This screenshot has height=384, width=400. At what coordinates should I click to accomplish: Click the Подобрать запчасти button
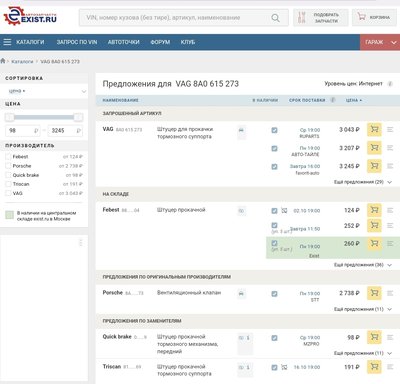tap(321, 18)
